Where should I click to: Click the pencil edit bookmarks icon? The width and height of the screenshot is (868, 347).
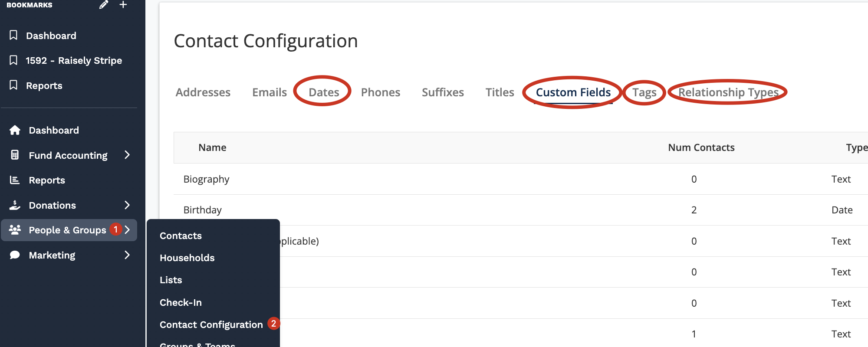[x=103, y=5]
